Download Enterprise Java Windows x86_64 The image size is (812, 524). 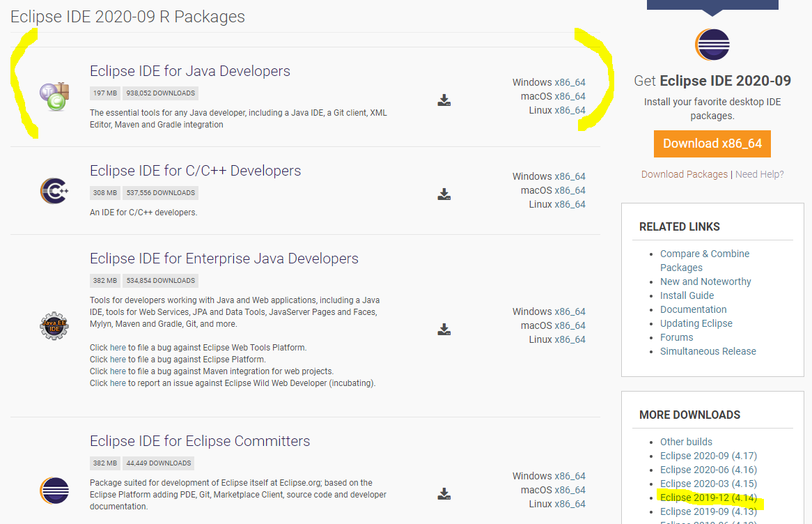point(570,311)
